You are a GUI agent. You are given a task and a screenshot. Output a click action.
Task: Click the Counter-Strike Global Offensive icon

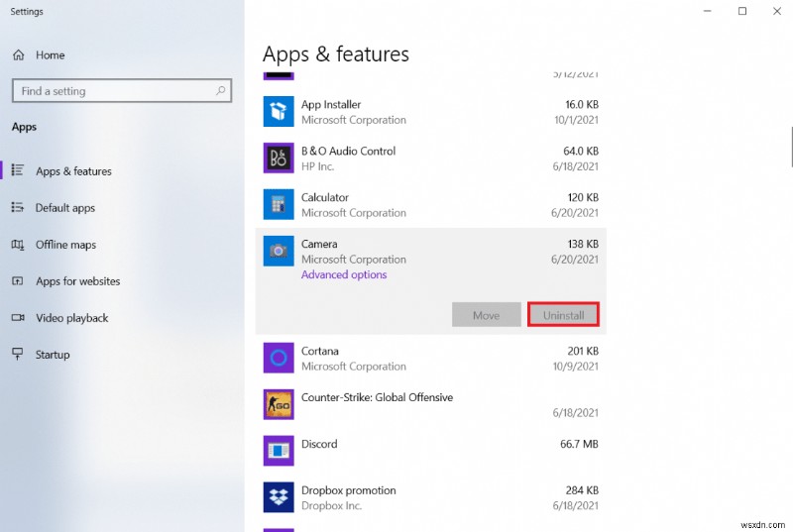click(279, 404)
